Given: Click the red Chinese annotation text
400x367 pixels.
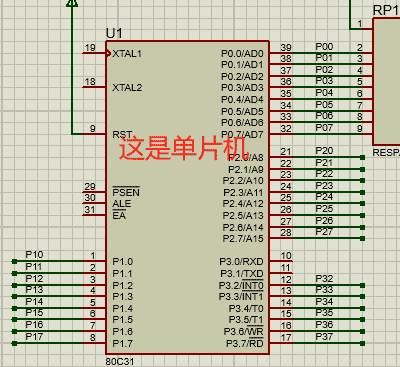Looking at the screenshot, I should pyautogui.click(x=184, y=148).
